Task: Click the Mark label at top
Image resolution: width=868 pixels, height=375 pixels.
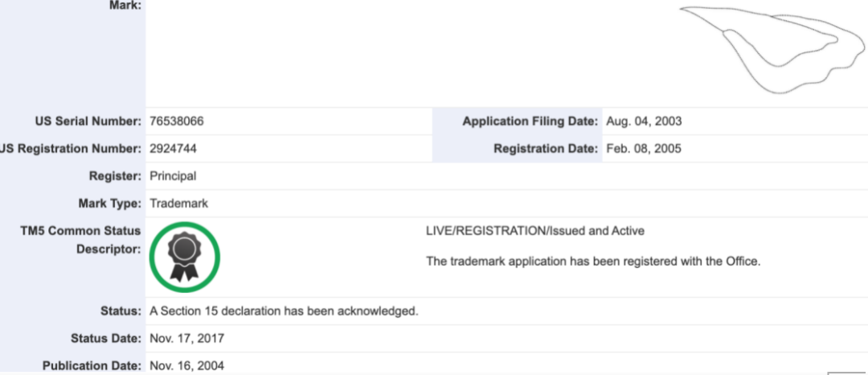Action: click(x=125, y=6)
